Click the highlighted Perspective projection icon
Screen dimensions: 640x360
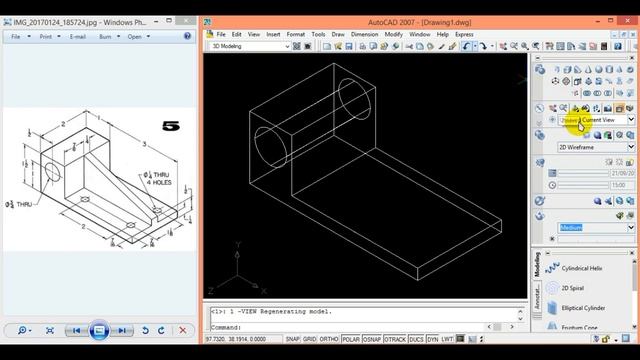[x=619, y=108]
